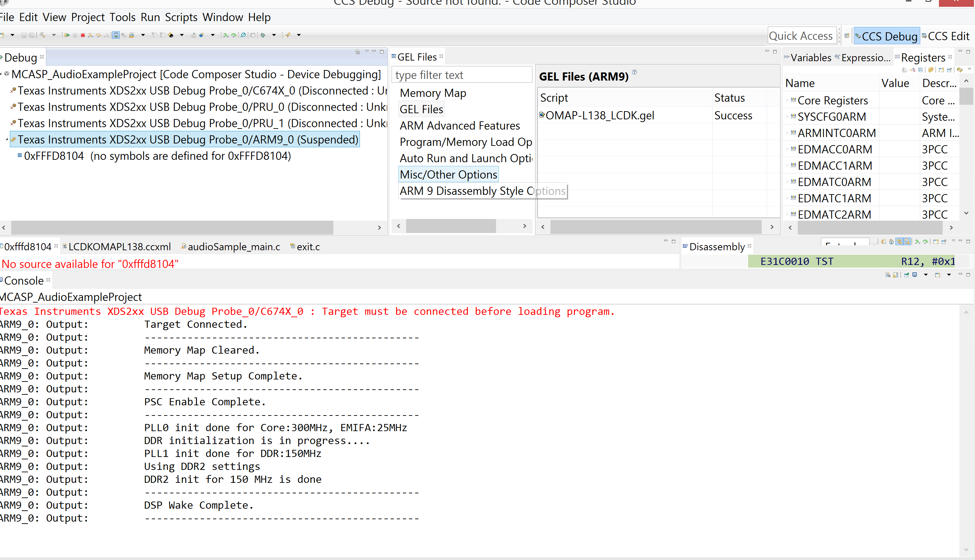
Task: Click the Open Perspective icon
Action: click(x=847, y=36)
